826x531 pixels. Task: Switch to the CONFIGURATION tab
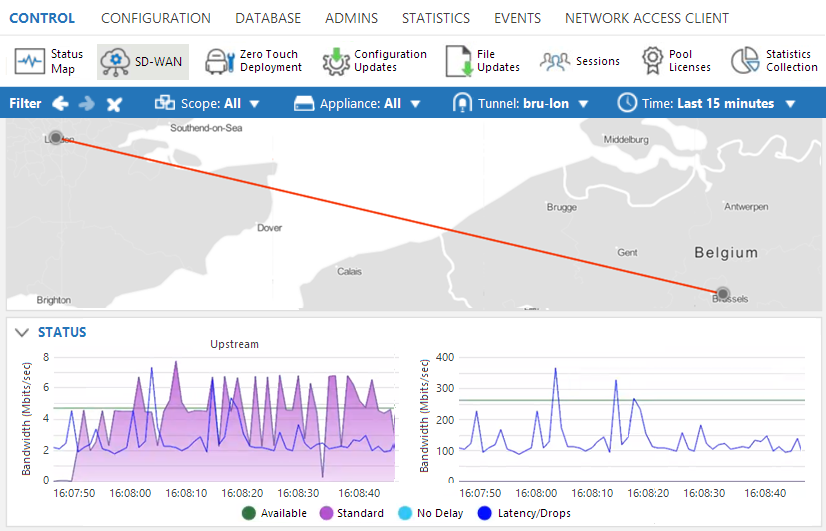(x=156, y=18)
